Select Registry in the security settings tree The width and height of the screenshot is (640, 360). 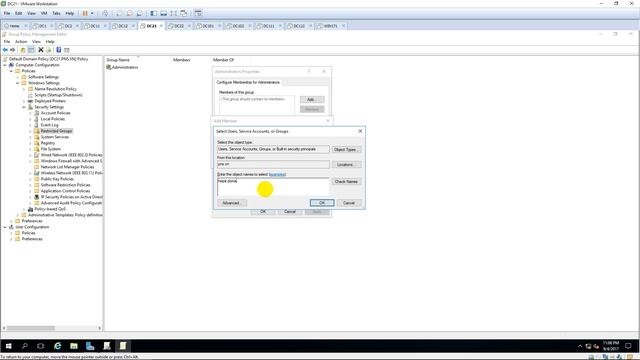48,143
